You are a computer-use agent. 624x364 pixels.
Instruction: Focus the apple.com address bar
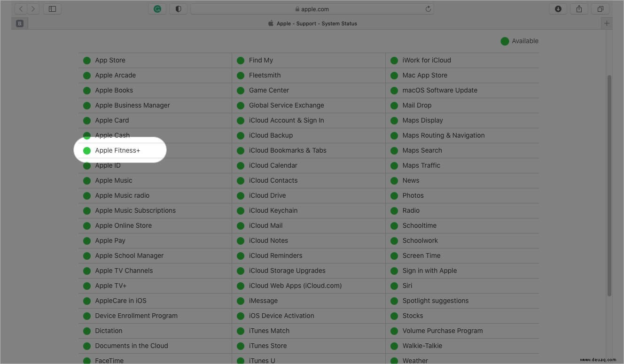pyautogui.click(x=312, y=9)
